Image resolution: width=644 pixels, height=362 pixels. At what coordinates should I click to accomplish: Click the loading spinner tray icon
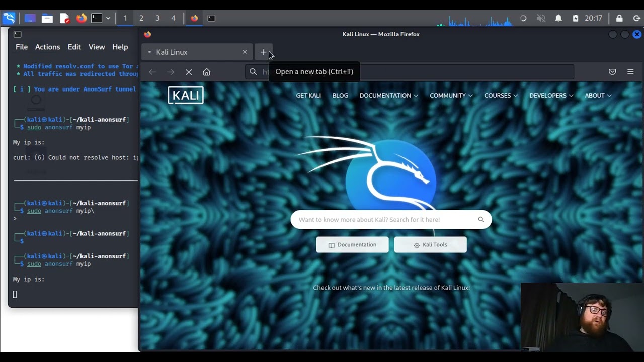523,18
